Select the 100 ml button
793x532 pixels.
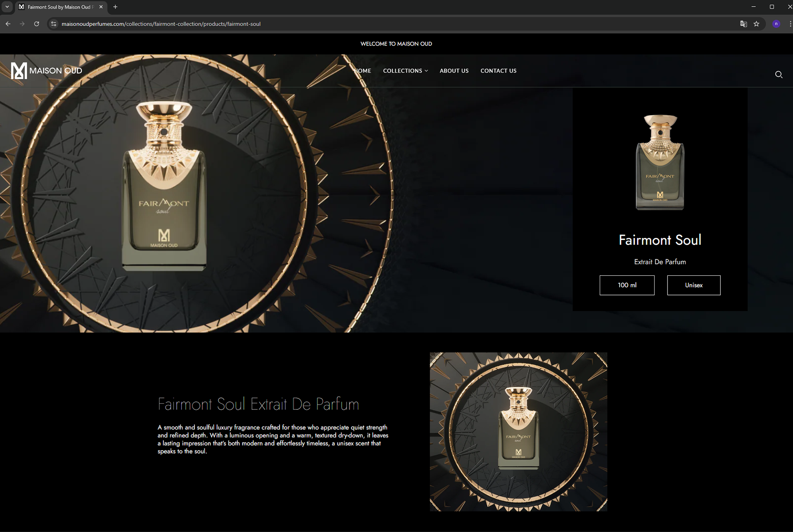tap(627, 285)
